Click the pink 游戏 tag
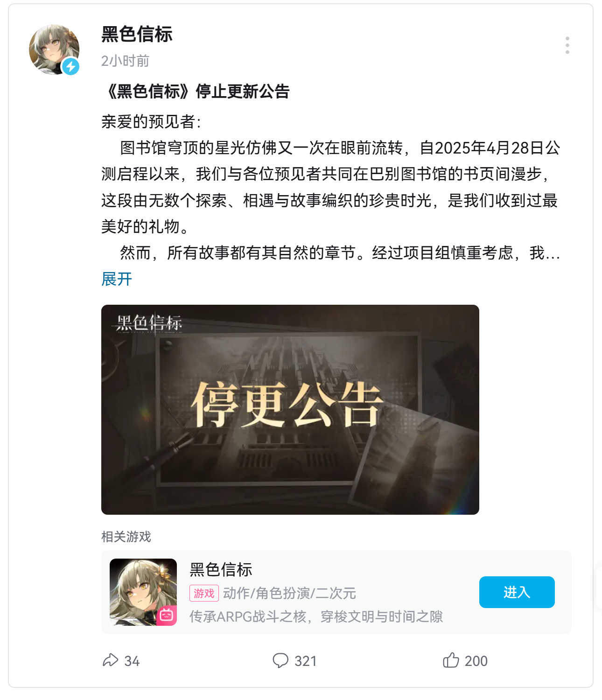This screenshot has width=602, height=700. (x=204, y=593)
